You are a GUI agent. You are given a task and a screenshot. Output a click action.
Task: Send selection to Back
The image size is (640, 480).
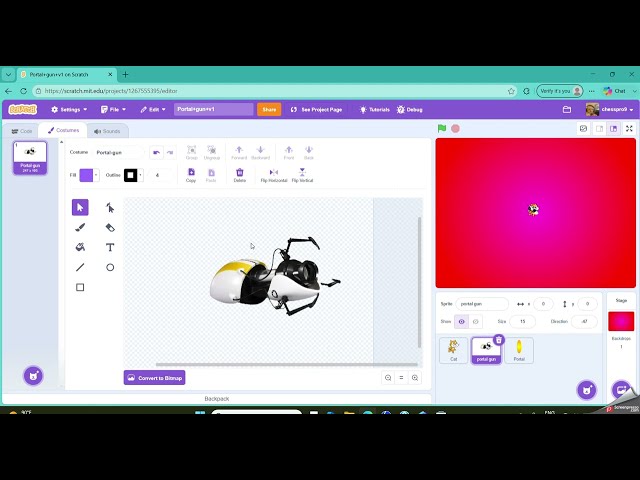click(x=309, y=152)
